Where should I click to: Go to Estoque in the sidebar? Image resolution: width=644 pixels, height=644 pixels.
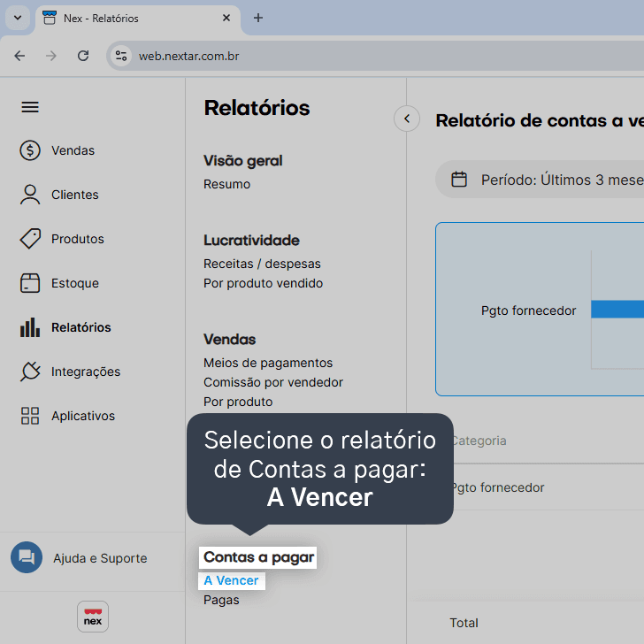(x=75, y=283)
